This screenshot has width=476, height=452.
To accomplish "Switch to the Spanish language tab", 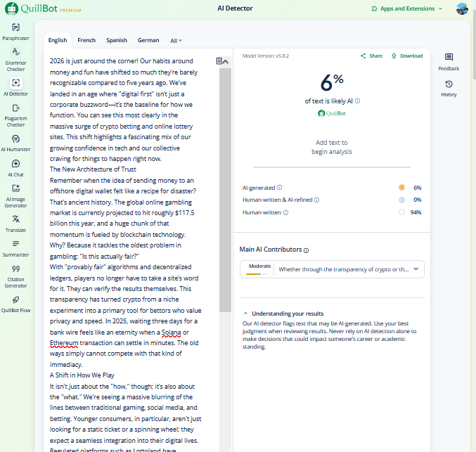I will point(117,41).
